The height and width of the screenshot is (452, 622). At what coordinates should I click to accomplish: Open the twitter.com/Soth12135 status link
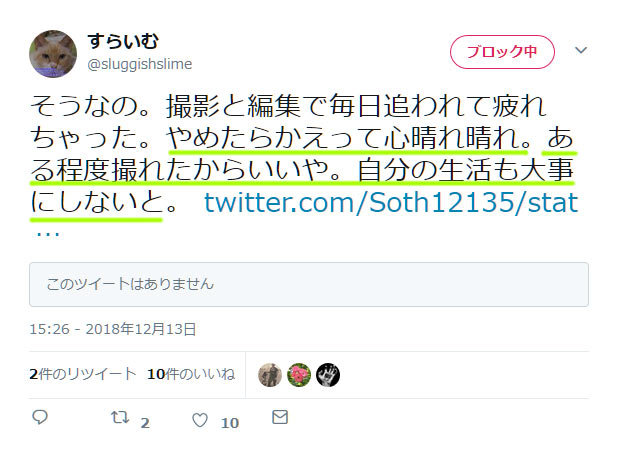(x=391, y=203)
